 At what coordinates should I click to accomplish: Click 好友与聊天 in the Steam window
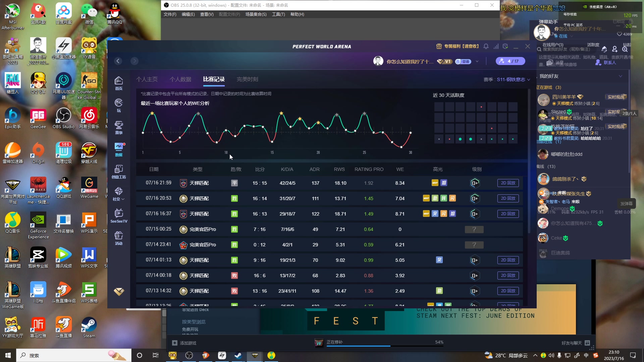[x=576, y=343]
